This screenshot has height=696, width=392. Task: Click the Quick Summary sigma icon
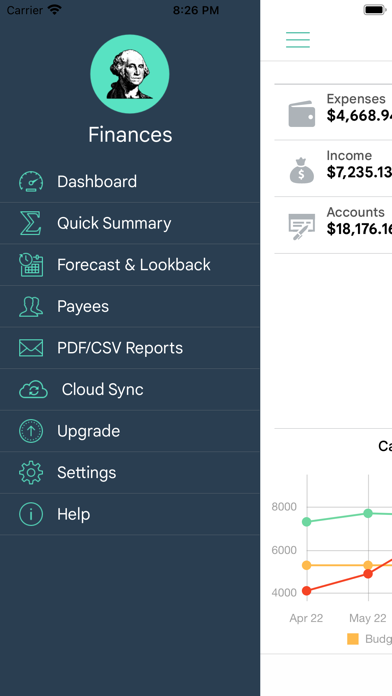31,223
